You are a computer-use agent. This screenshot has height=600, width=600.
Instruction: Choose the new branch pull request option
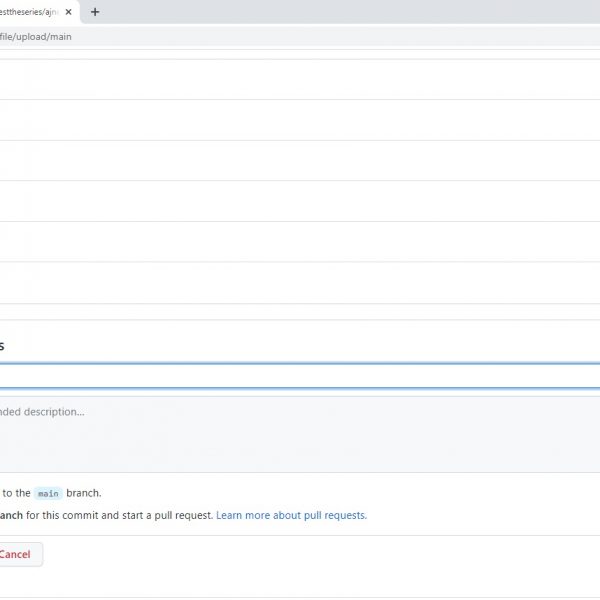100,516
